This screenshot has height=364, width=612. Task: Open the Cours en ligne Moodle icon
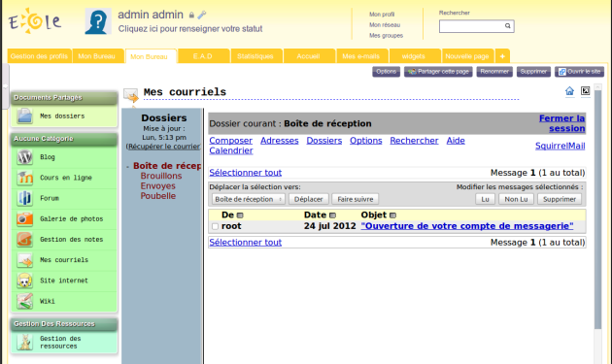(x=24, y=178)
